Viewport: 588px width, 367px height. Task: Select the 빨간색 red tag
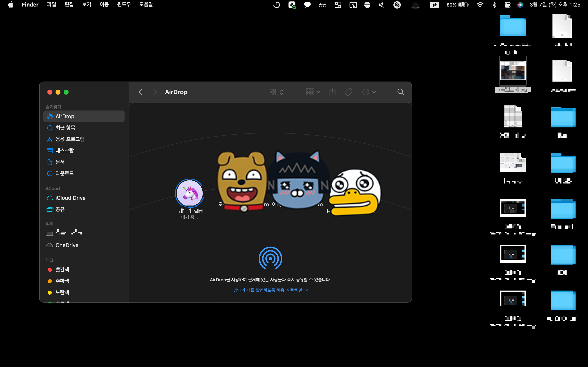click(62, 269)
